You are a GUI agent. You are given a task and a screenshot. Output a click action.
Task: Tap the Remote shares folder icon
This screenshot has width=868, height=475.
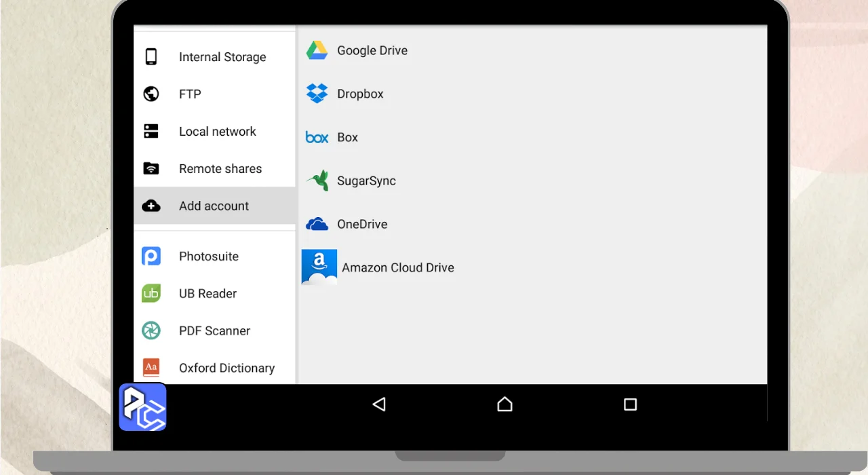click(x=151, y=168)
